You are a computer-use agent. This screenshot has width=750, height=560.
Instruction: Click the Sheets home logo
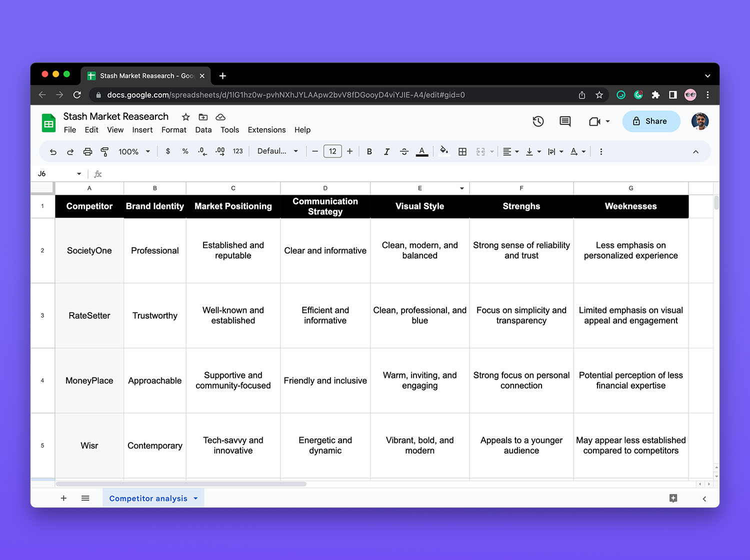[x=48, y=123]
